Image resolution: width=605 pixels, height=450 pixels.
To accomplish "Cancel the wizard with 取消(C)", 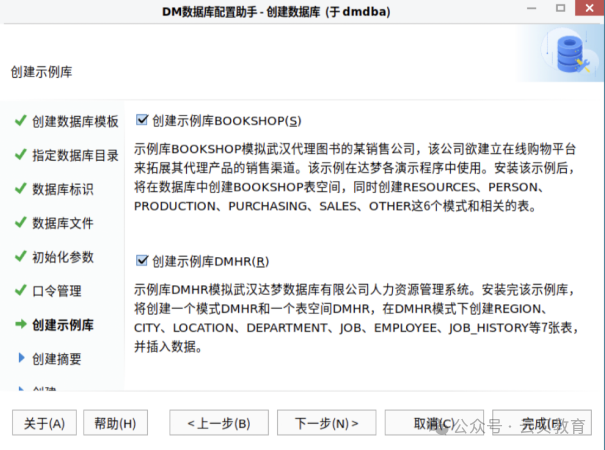I will coord(434,423).
